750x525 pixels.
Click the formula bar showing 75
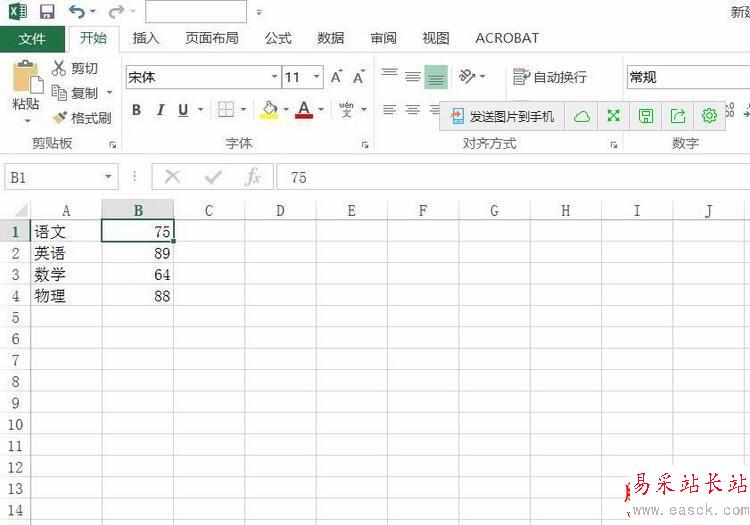(x=513, y=177)
